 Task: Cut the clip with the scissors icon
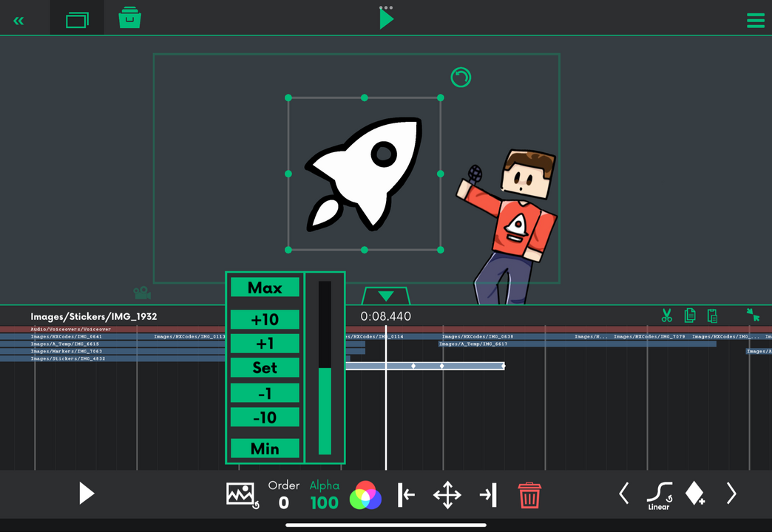tap(667, 316)
